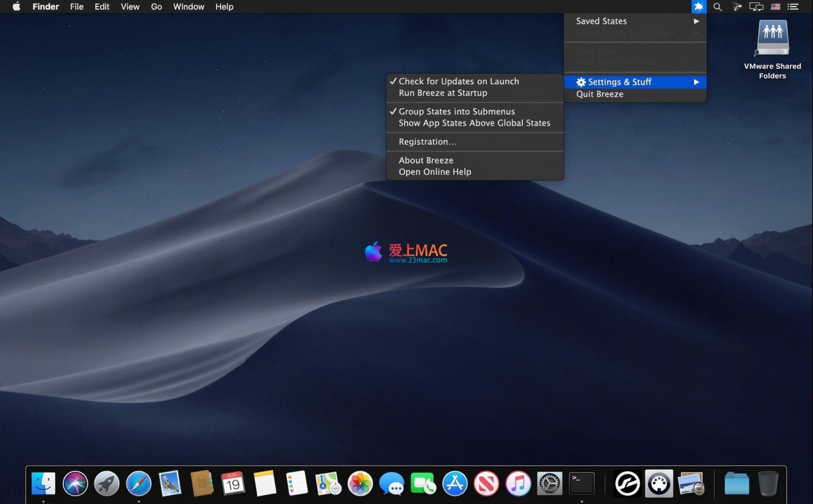Click the Breeze icon in the menu bar

tap(699, 7)
